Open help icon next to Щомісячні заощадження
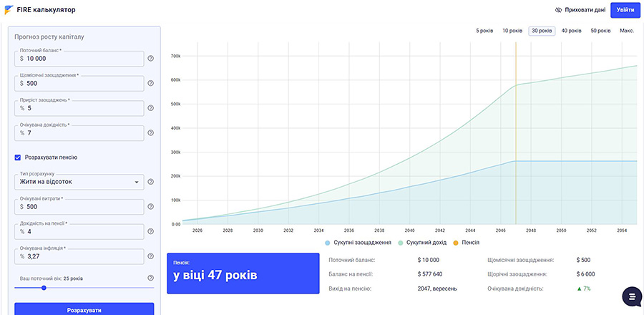This screenshot has height=315, width=644. click(x=150, y=83)
